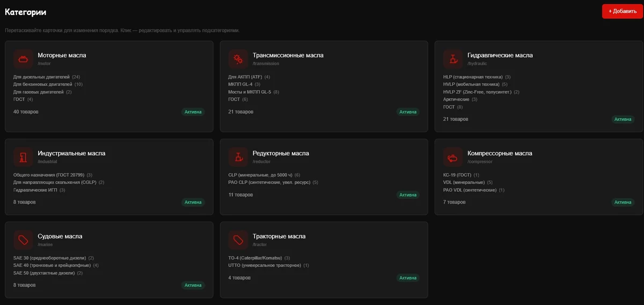Screen dimensions: 644x305
Task: Select ГОСТ subcategory in Трансмиссионные масла
Action: 234,99
